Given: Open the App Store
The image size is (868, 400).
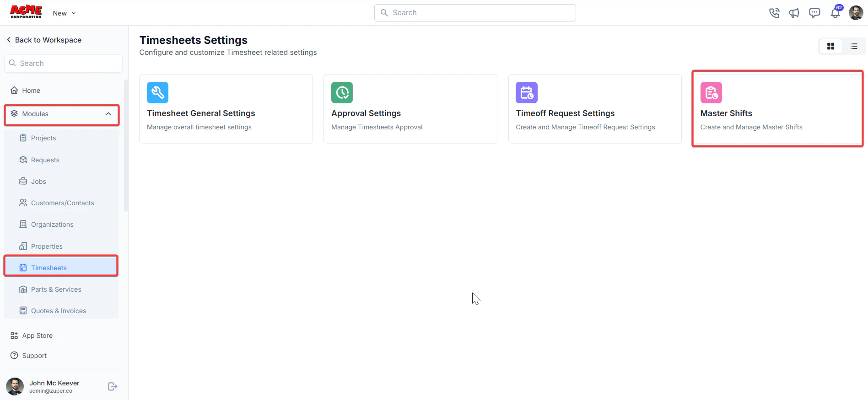Looking at the screenshot, I should 61,336.
